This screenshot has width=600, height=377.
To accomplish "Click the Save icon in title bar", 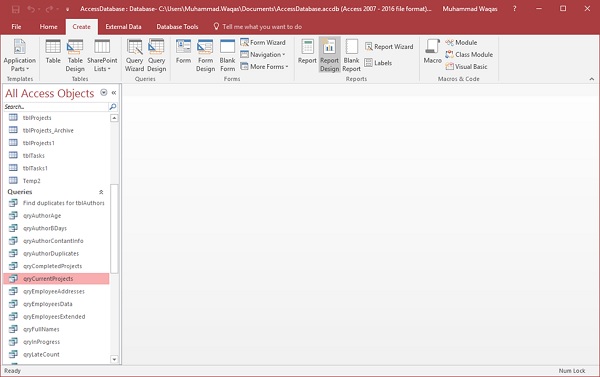I will [15, 9].
